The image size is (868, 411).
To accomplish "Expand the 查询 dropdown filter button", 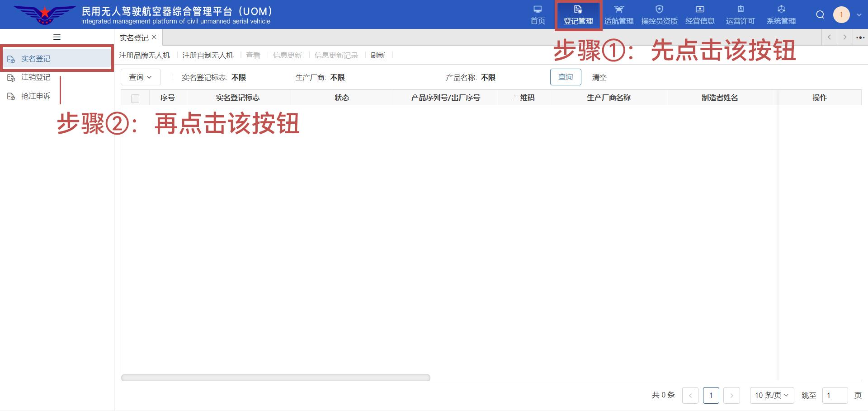I will (141, 77).
